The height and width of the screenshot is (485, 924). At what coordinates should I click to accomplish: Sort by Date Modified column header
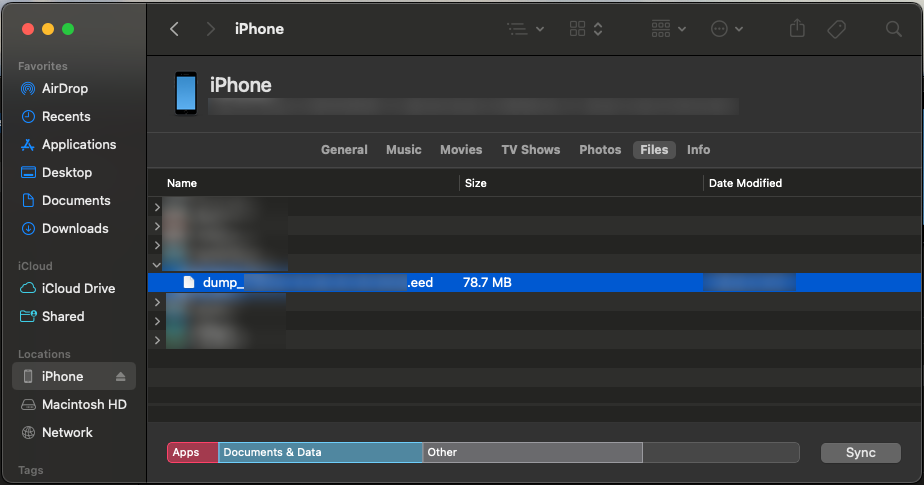point(745,183)
